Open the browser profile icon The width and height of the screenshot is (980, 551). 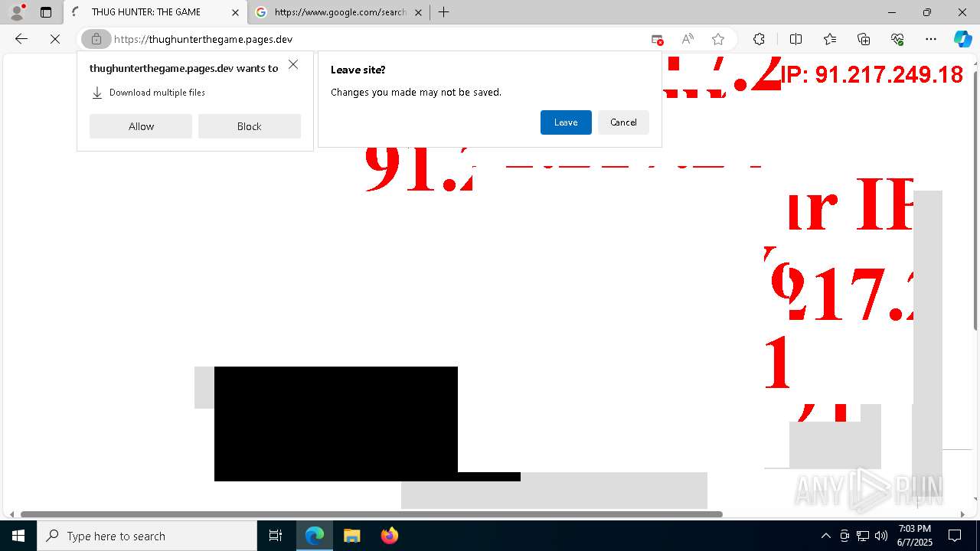tap(17, 12)
